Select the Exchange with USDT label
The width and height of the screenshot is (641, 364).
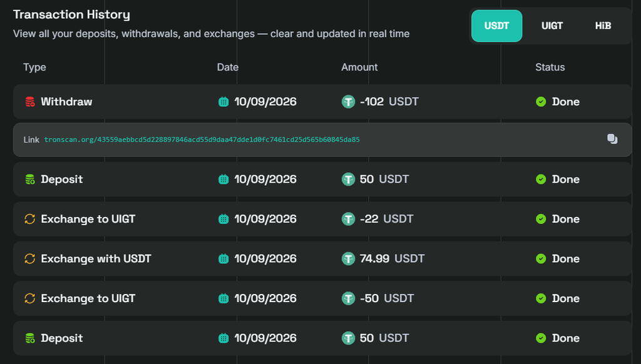click(96, 258)
